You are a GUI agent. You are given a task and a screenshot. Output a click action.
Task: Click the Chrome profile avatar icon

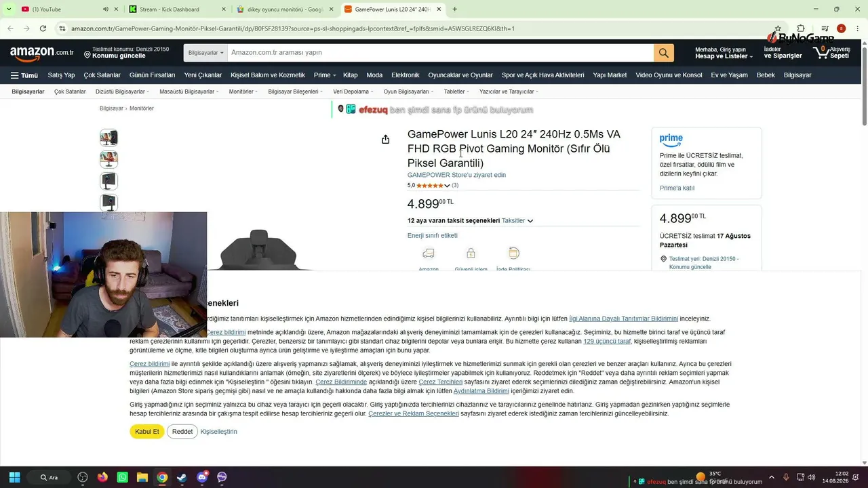point(841,28)
